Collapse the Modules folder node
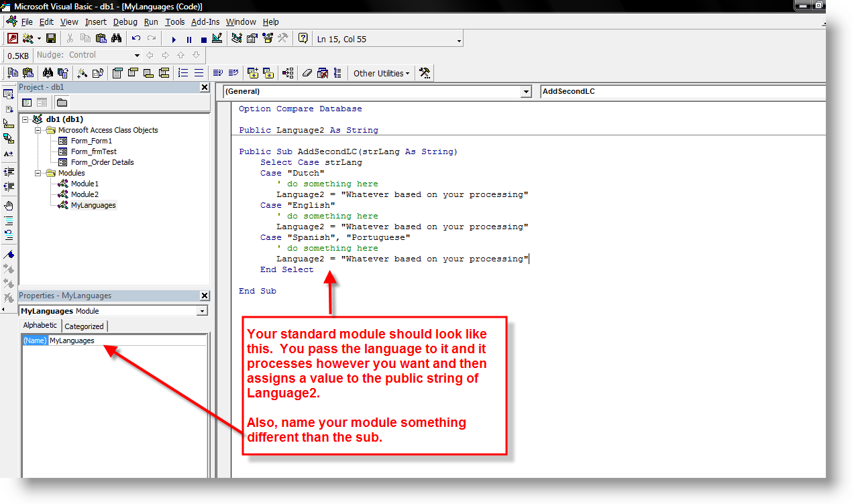Viewport: 852px width, 504px height. (38, 173)
